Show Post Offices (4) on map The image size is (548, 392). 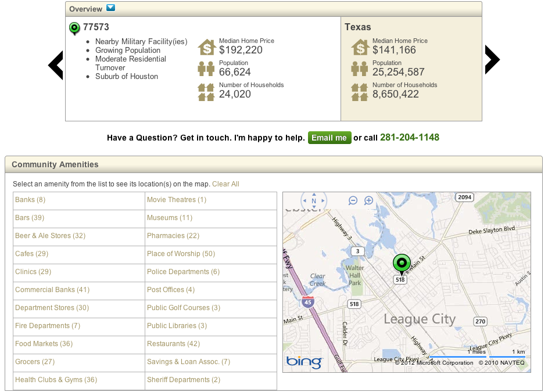(171, 290)
